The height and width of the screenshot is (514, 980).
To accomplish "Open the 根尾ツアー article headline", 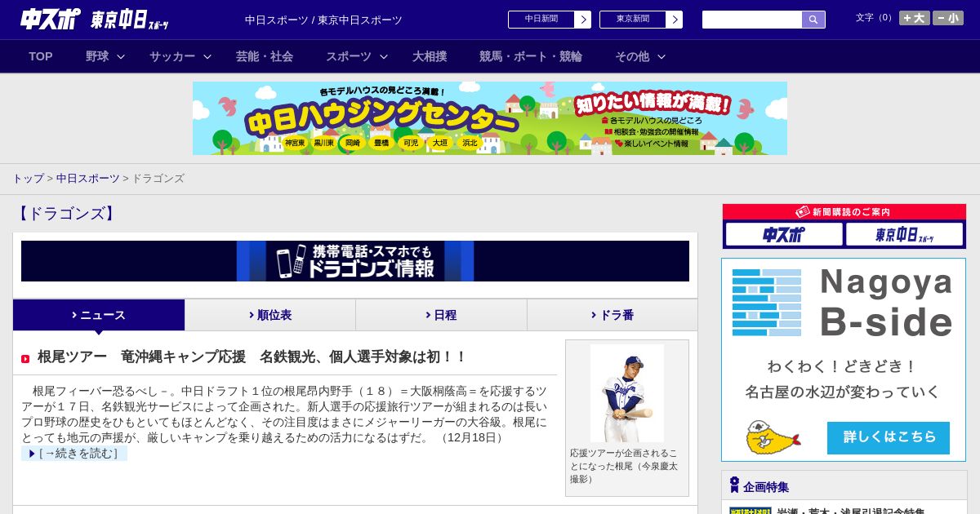I will [252, 357].
